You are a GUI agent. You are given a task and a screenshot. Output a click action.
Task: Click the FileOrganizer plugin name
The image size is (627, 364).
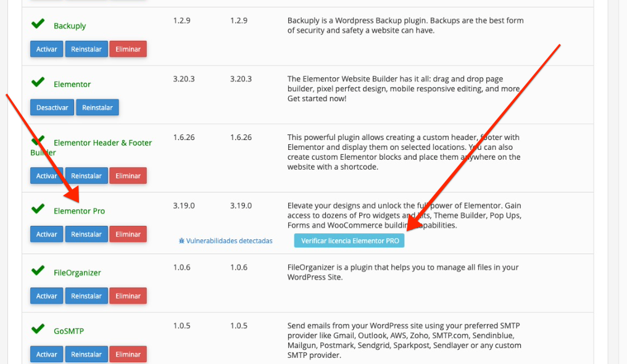(x=77, y=273)
